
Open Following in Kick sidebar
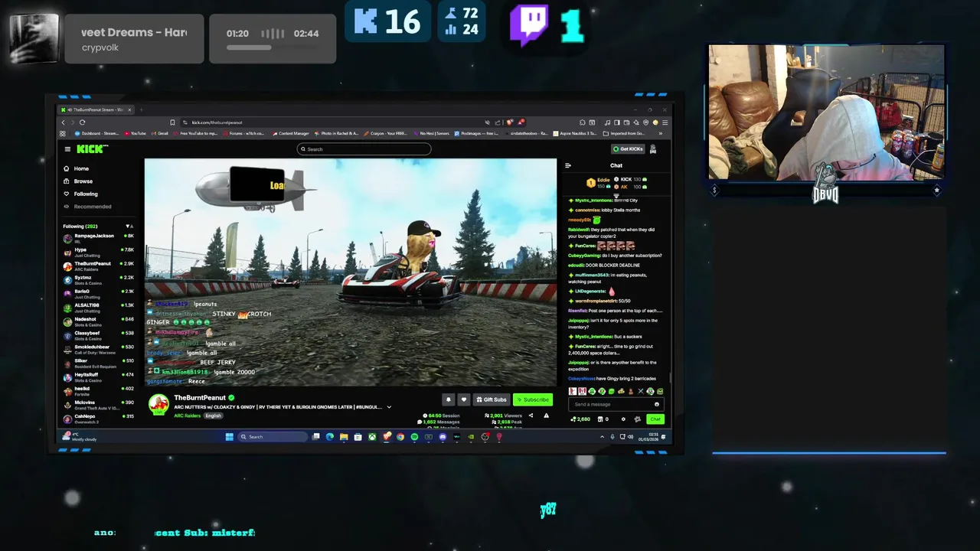[x=80, y=194]
